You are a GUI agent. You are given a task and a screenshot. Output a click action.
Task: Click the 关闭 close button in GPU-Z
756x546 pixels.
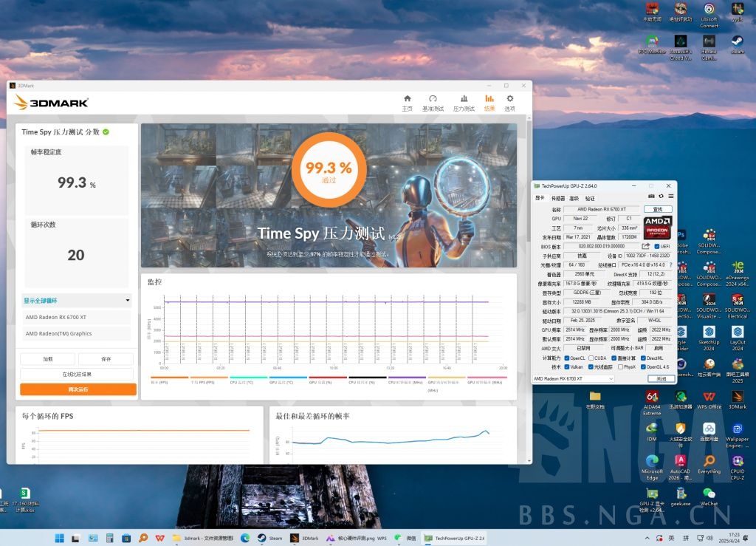[x=661, y=378]
